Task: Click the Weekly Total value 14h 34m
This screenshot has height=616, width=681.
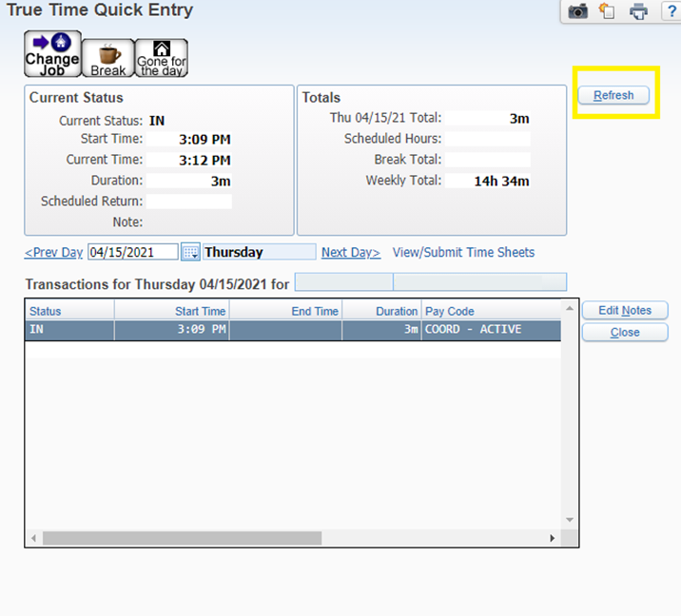Action: [x=488, y=181]
